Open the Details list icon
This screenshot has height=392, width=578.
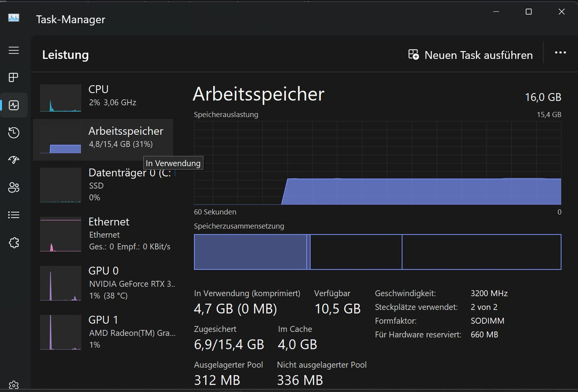[14, 215]
